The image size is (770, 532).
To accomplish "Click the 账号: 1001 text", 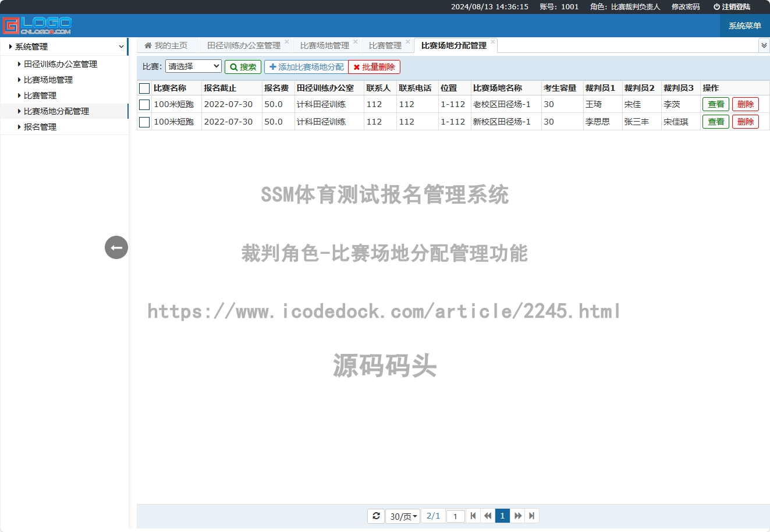I will 559,7.
